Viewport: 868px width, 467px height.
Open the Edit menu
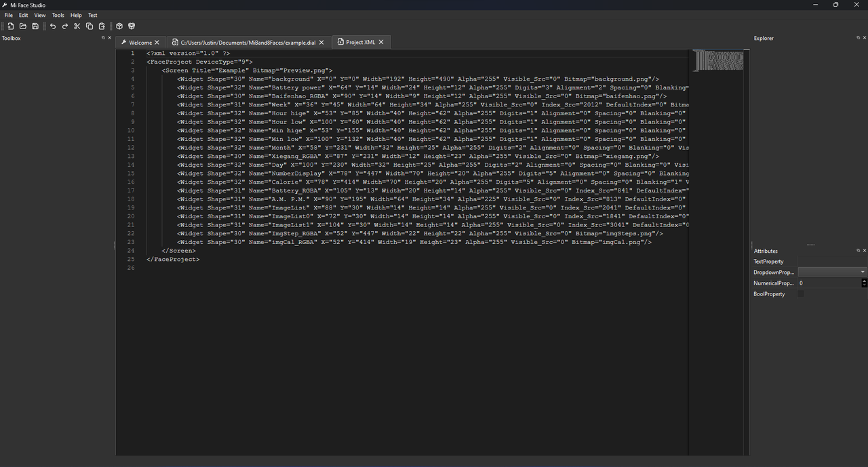24,15
